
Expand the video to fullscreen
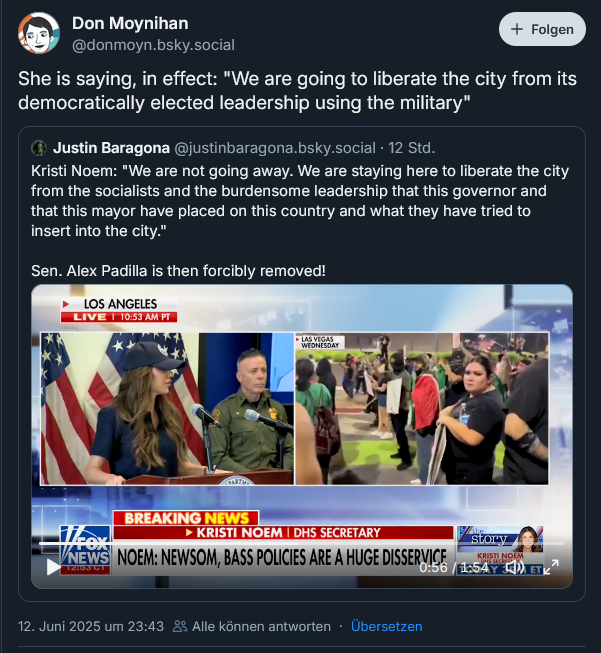tap(551, 567)
